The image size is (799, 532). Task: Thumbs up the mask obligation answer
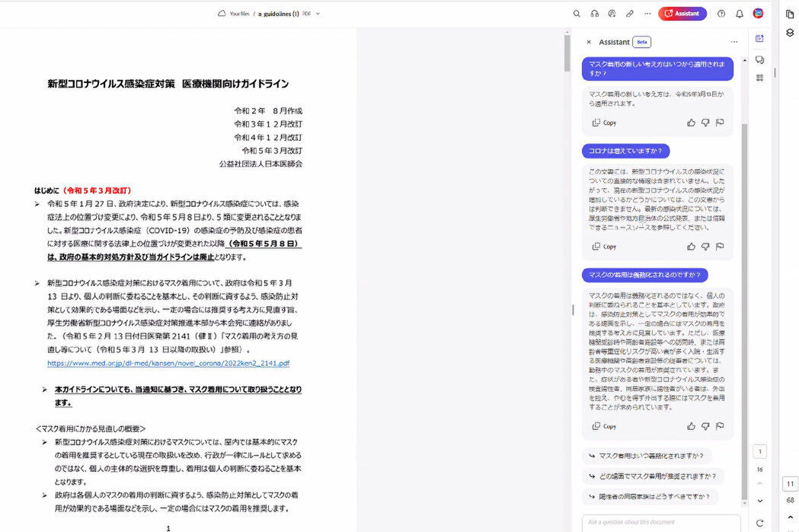pos(691,426)
